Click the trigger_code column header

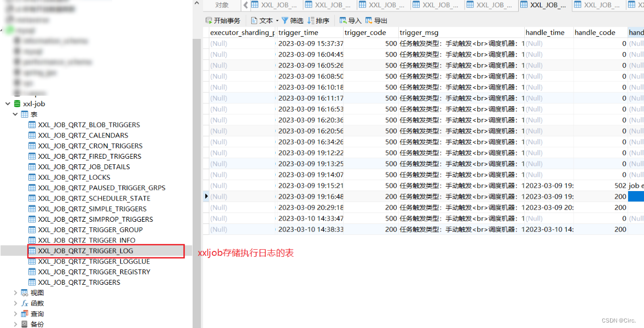(371, 32)
